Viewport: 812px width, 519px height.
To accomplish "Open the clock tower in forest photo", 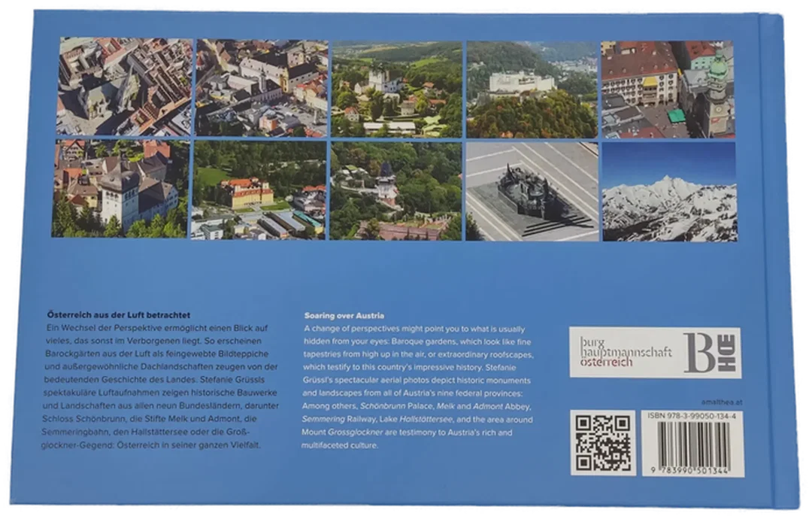I will pyautogui.click(x=395, y=191).
